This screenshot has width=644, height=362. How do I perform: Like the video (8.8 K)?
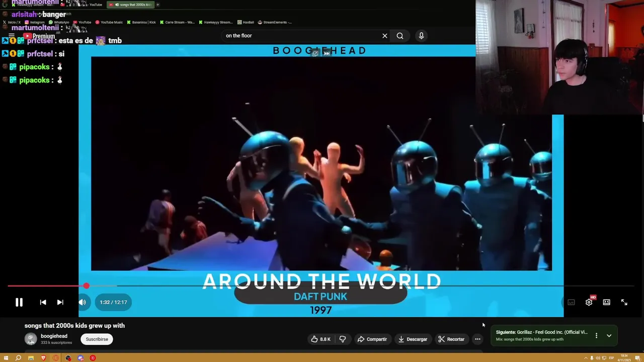[320, 339]
